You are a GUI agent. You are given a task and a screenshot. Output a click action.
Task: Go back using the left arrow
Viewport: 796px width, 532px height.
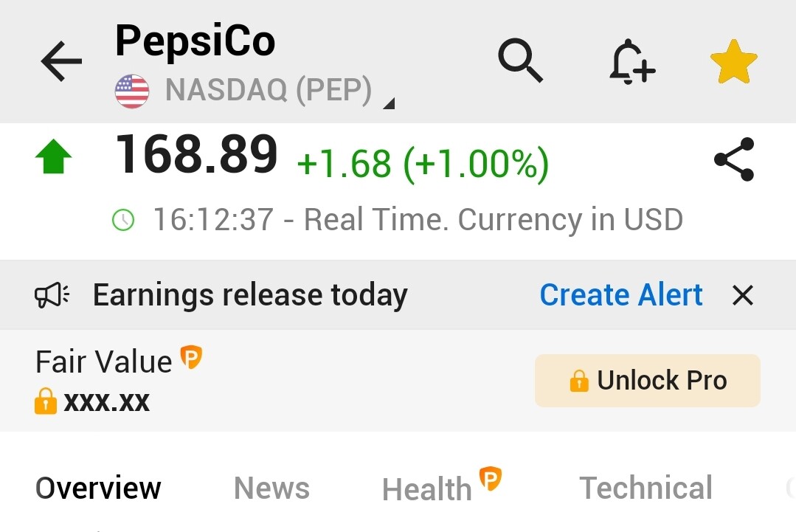(60, 61)
